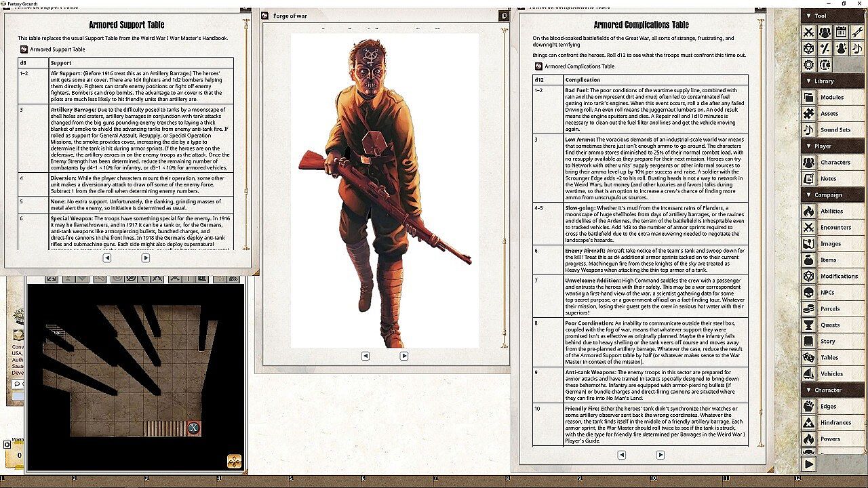Click the map toolbar expand-arrows icon
The width and height of the screenshot is (868, 488).
(52, 278)
